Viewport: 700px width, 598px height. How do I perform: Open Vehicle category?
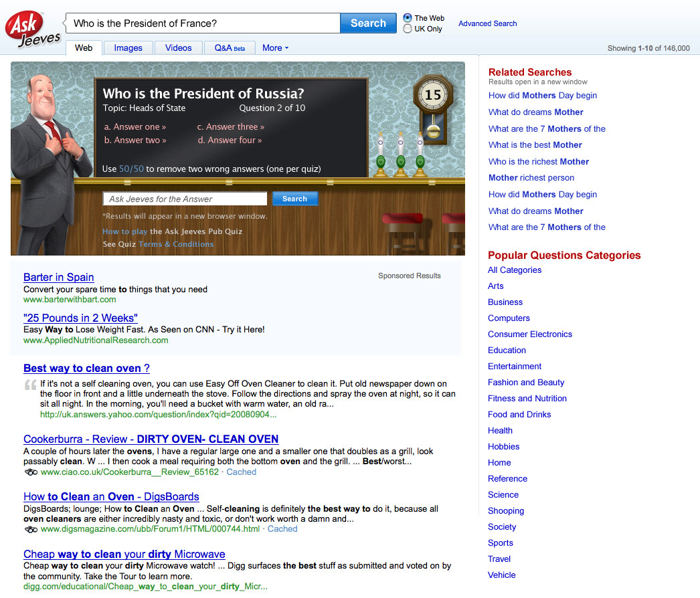point(501,575)
